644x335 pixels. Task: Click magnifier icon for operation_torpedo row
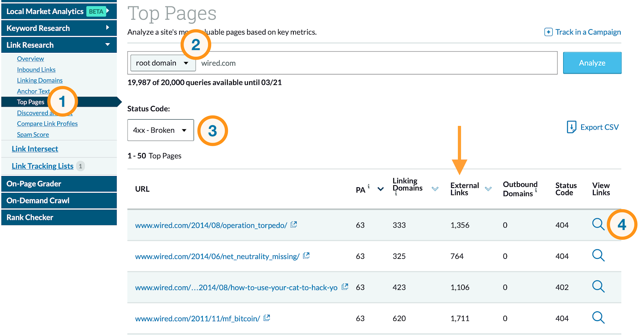point(598,224)
